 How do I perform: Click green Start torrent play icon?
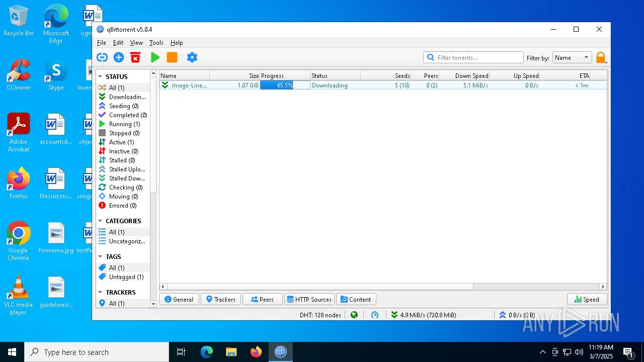[x=155, y=57]
